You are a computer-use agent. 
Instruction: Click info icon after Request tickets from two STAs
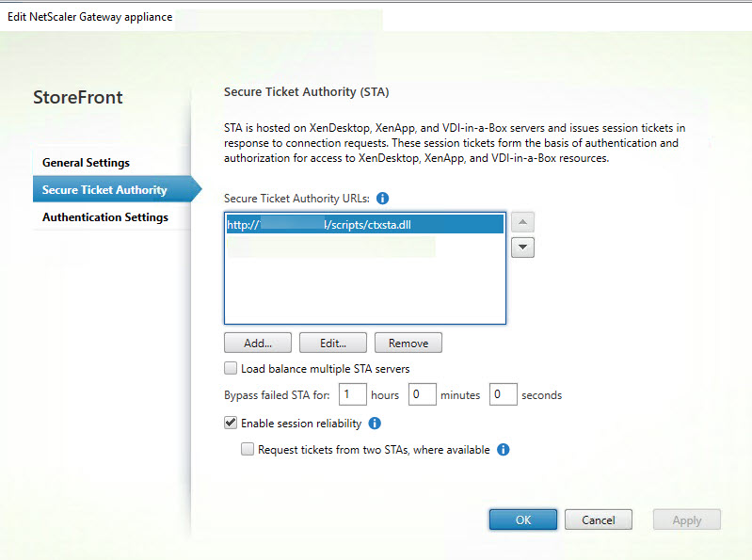503,450
